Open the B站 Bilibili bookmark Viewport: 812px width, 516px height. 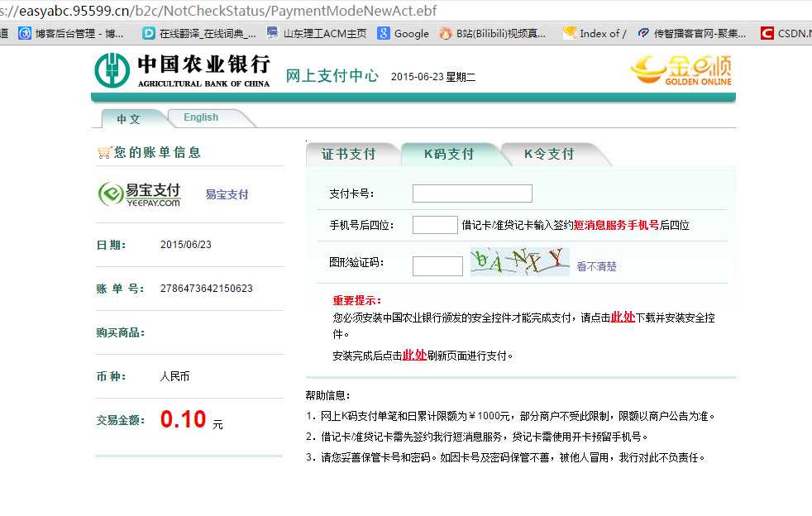pyautogui.click(x=493, y=34)
